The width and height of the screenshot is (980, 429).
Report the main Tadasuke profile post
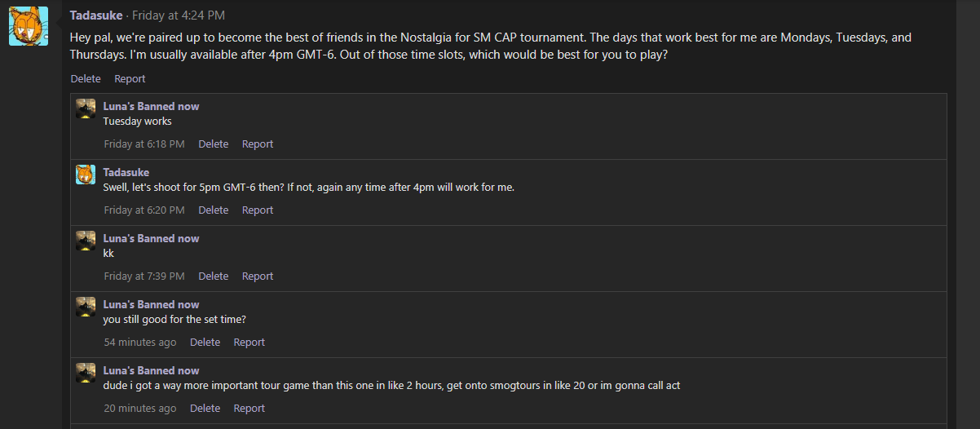pyautogui.click(x=130, y=79)
